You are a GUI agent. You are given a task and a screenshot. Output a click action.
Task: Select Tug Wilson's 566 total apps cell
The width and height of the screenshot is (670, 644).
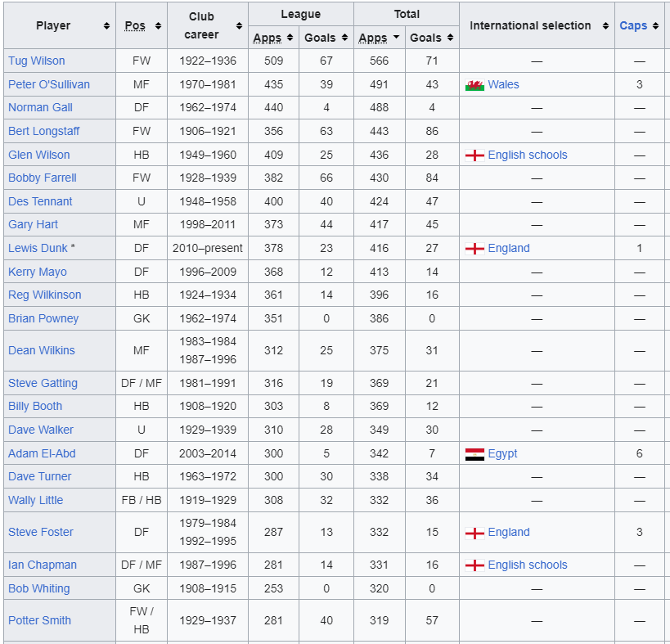click(380, 61)
